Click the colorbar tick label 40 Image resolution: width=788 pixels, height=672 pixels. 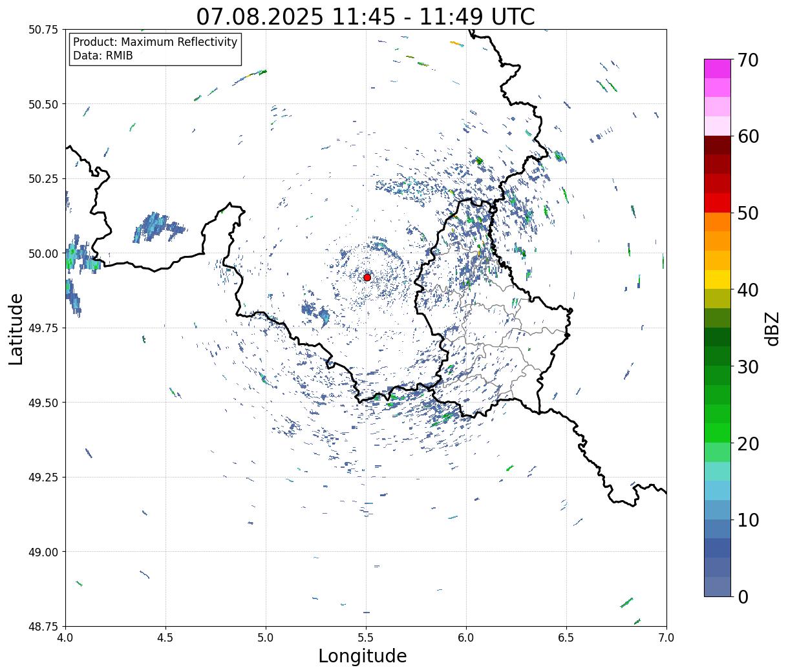747,290
